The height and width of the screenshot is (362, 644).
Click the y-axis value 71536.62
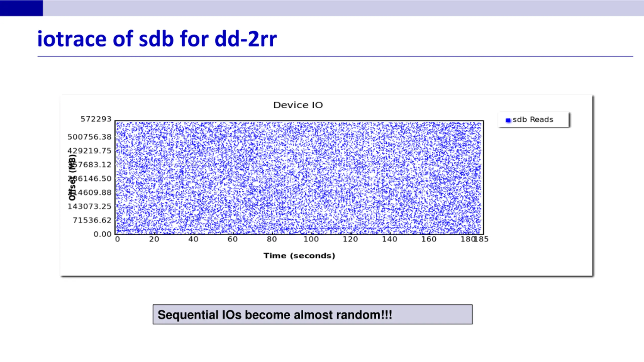tap(92, 220)
